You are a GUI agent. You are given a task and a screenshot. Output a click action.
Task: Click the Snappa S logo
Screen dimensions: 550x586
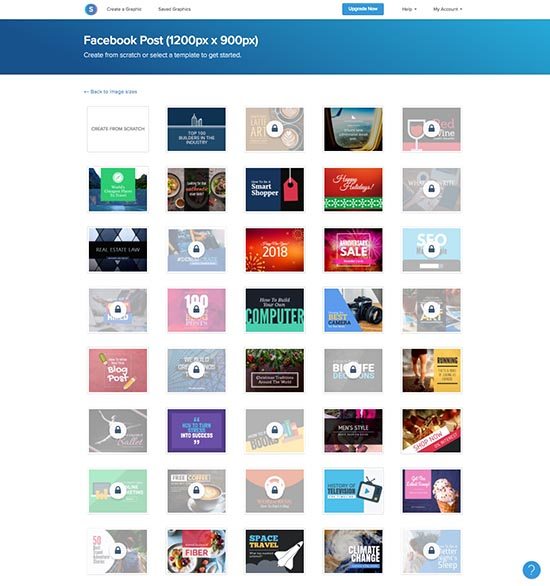pos(91,9)
